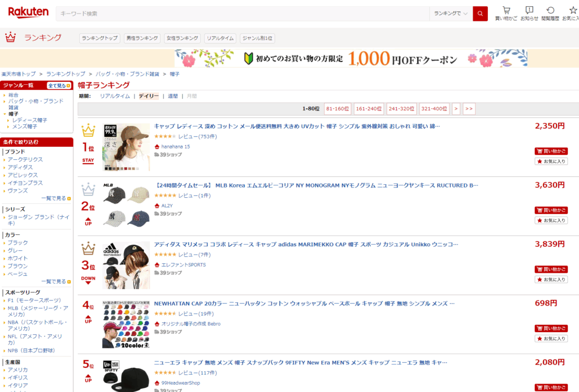
Task: Add 698円 NEWHATTAN cap to お気に入り
Action: tap(551, 338)
